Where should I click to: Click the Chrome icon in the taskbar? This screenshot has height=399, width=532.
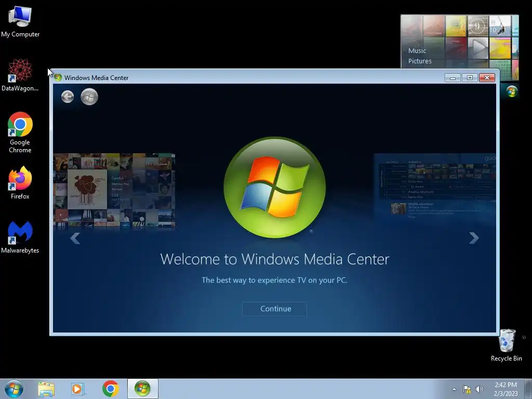pyautogui.click(x=110, y=389)
